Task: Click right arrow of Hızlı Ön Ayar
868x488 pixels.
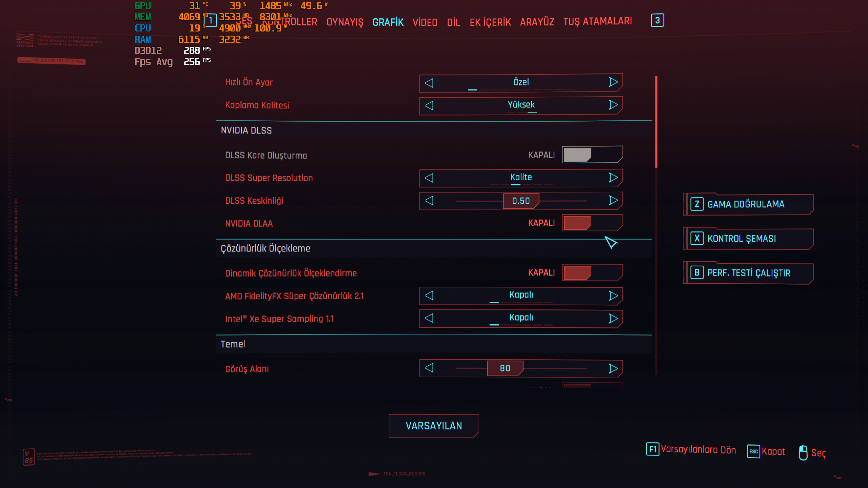Action: pyautogui.click(x=613, y=82)
